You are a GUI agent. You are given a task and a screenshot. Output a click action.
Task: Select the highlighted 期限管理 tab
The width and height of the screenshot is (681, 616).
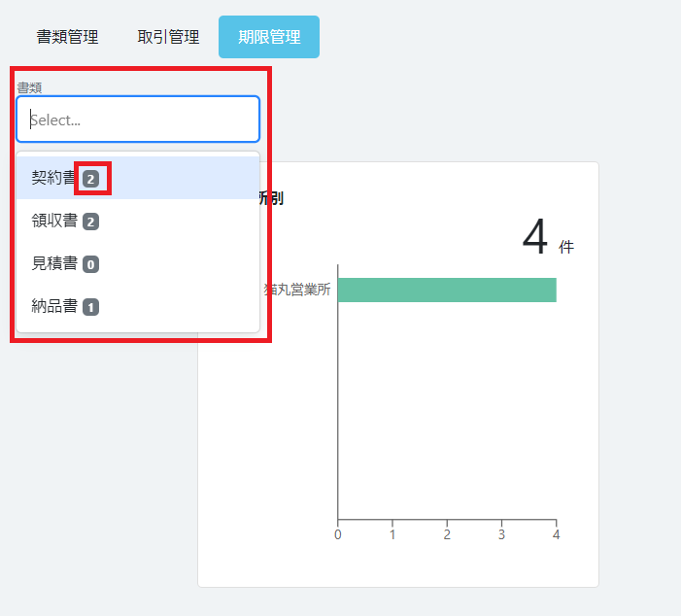point(269,37)
